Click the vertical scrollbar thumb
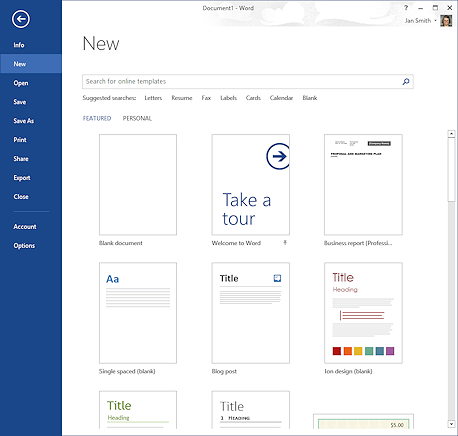Image resolution: width=458 pixels, height=436 pixels. 451,169
